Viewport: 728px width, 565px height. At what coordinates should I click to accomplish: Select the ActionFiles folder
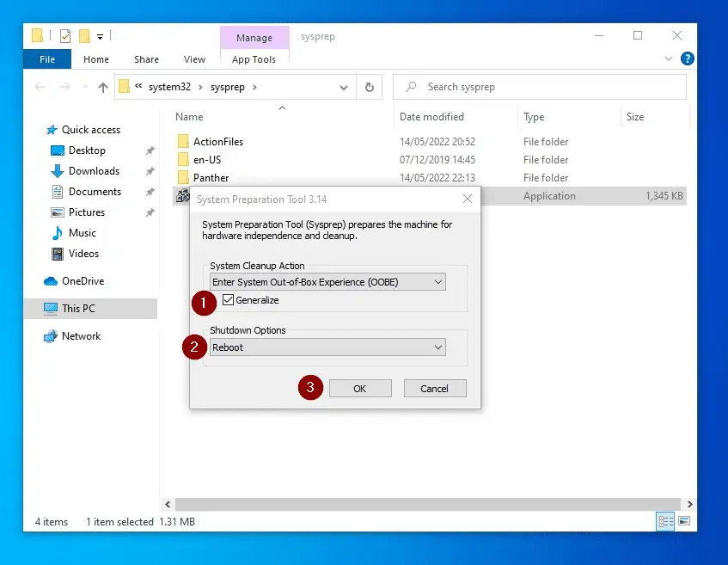click(218, 142)
